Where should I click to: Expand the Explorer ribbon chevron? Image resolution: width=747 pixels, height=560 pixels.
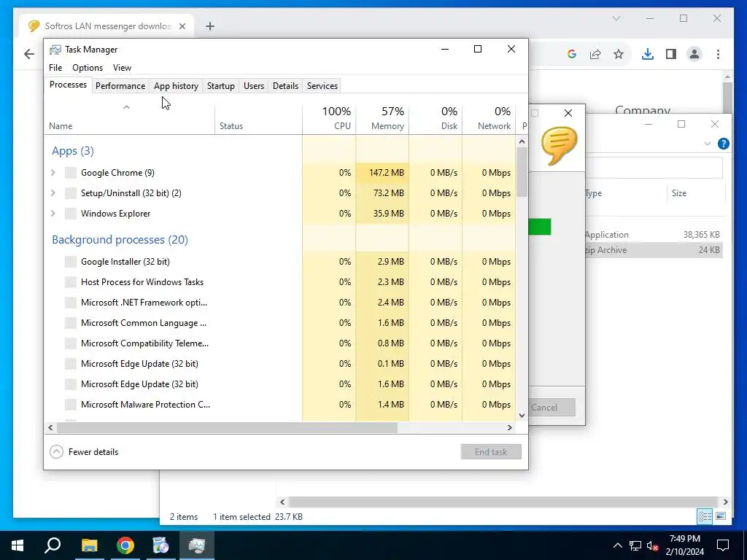pos(708,144)
